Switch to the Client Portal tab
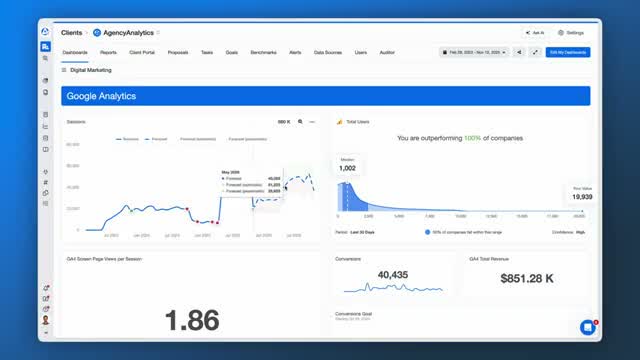This screenshot has width=640, height=360. pos(142,53)
